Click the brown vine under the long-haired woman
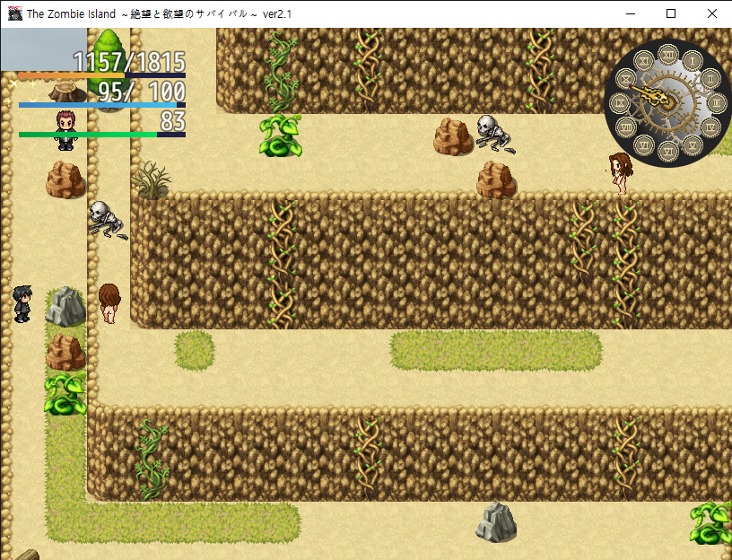The image size is (732, 560). [626, 264]
